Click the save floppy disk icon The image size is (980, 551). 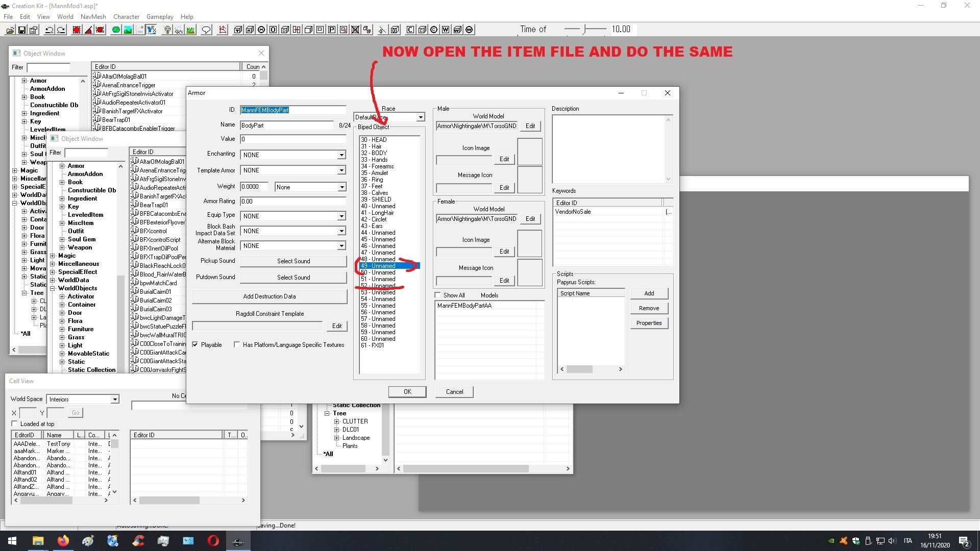click(22, 30)
